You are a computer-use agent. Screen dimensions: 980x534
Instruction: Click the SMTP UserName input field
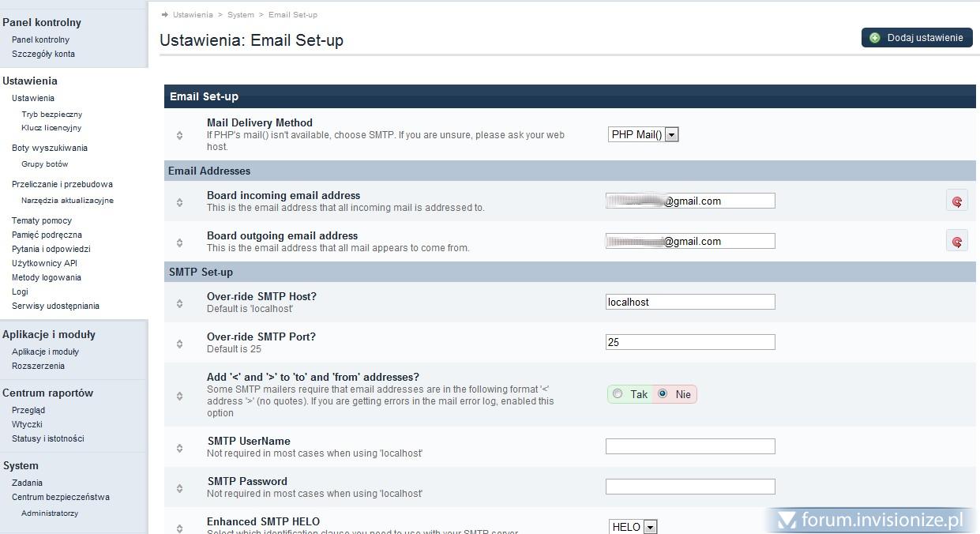click(690, 446)
